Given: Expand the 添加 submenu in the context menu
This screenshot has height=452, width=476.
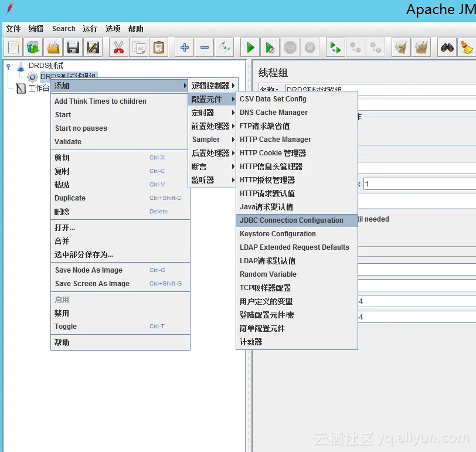Looking at the screenshot, I should pos(120,86).
